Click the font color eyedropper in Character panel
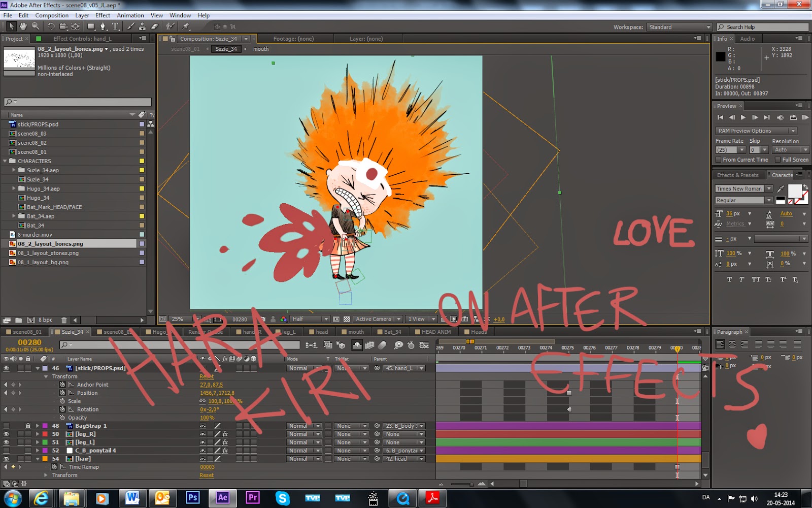The width and height of the screenshot is (812, 508). point(781,189)
